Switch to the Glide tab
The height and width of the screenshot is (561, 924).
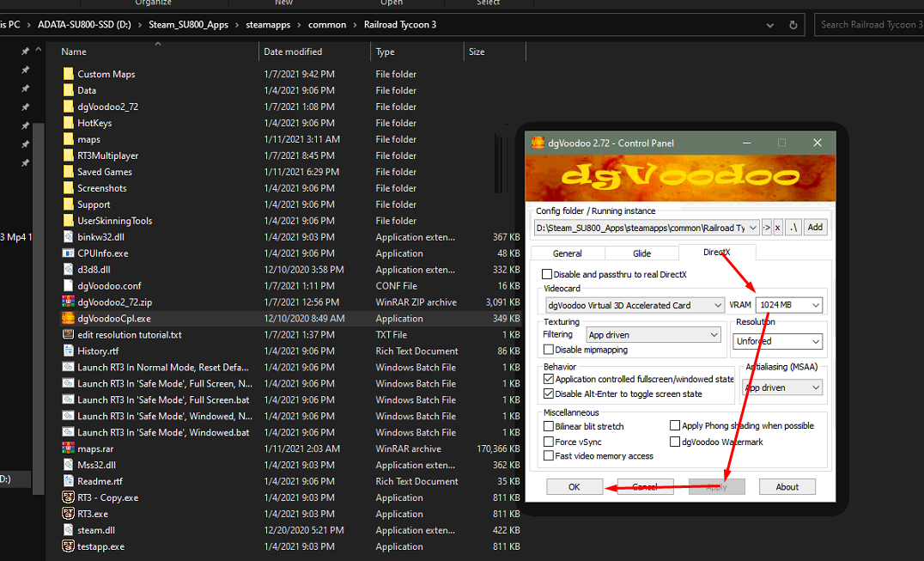point(641,253)
